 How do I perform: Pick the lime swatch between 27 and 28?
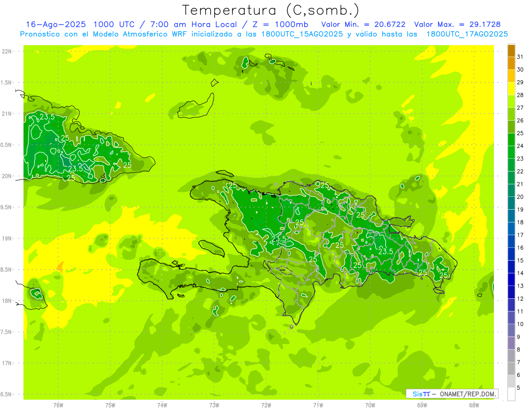(x=511, y=101)
